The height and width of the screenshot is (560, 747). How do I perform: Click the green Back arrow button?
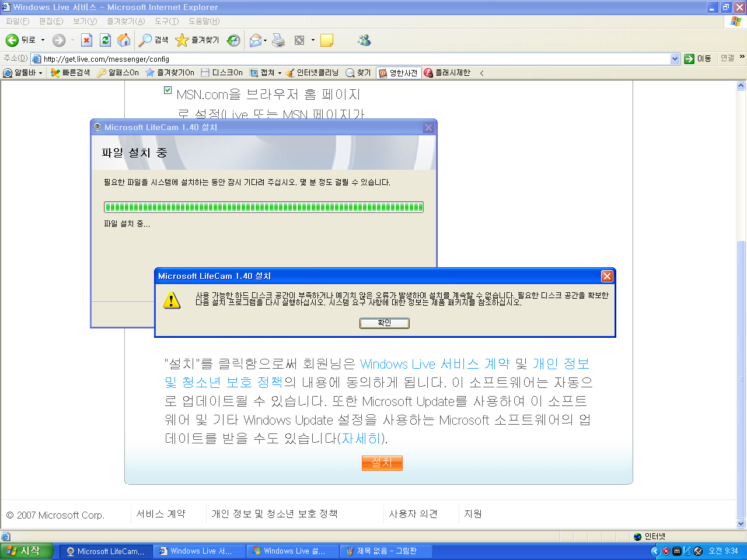tap(12, 40)
